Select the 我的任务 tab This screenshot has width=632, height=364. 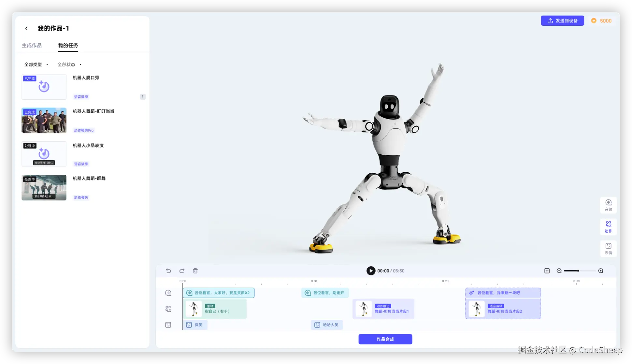(68, 46)
